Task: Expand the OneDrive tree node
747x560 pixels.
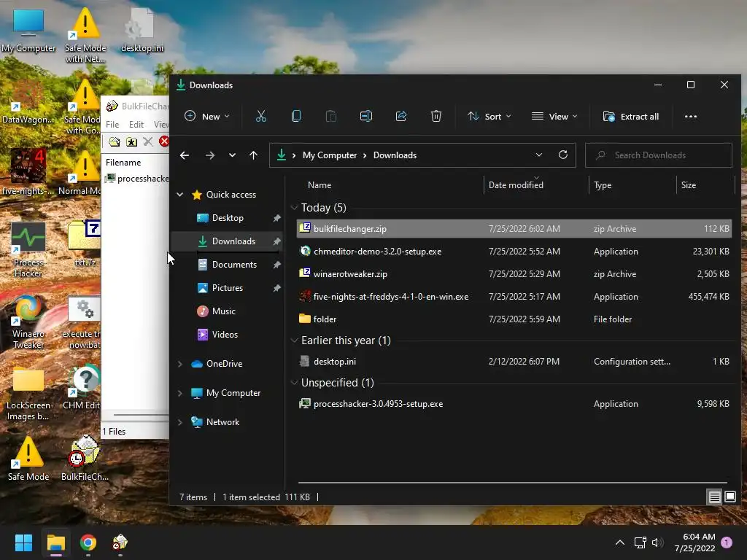Action: (180, 364)
